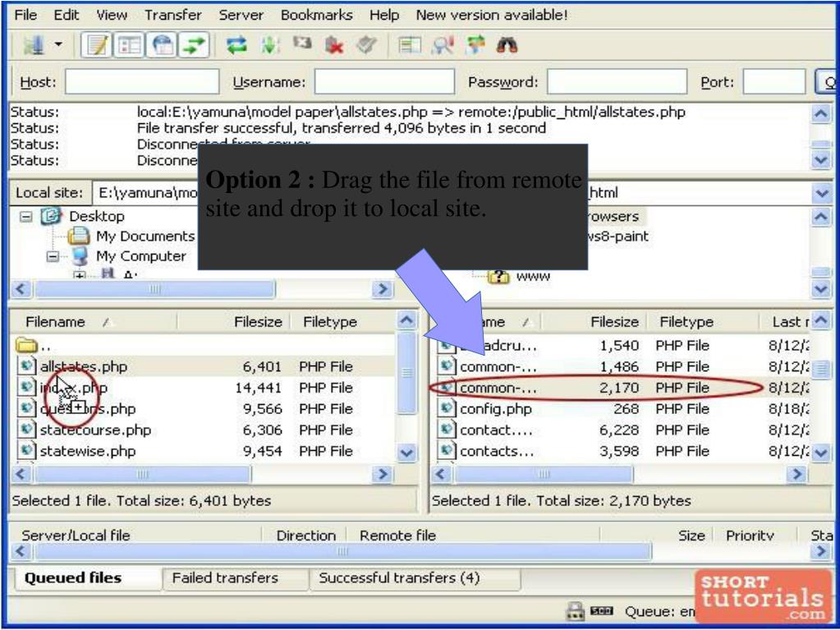Click the remote file list scroll-right arrow
The image size is (840, 630).
[x=797, y=474]
